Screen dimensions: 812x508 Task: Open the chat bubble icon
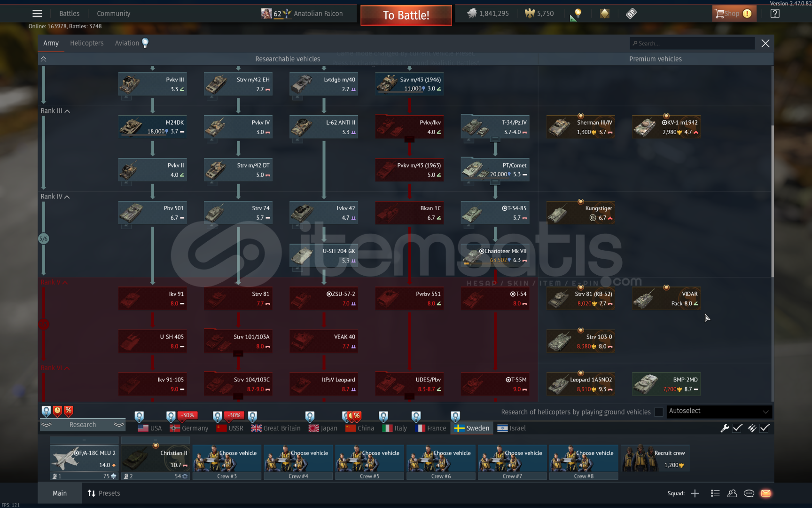pyautogui.click(x=749, y=493)
